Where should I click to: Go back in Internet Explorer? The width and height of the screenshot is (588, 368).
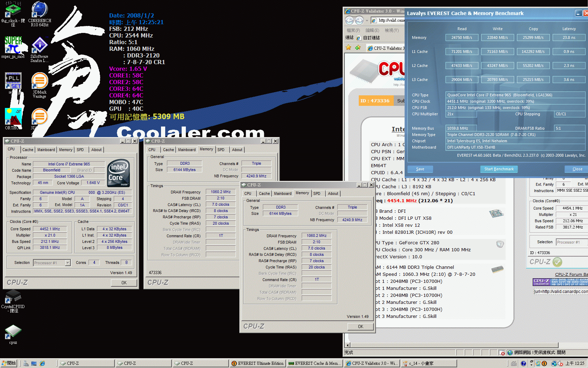[x=349, y=20]
